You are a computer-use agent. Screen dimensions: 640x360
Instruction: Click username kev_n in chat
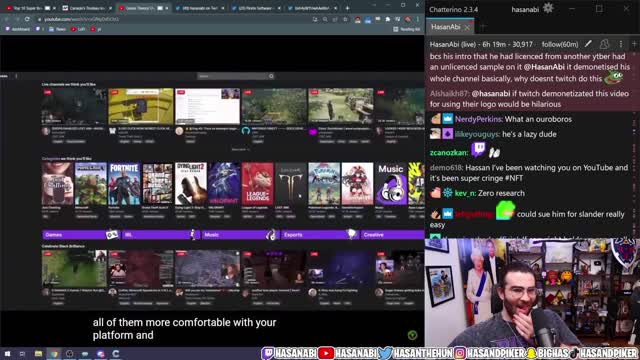465,193
